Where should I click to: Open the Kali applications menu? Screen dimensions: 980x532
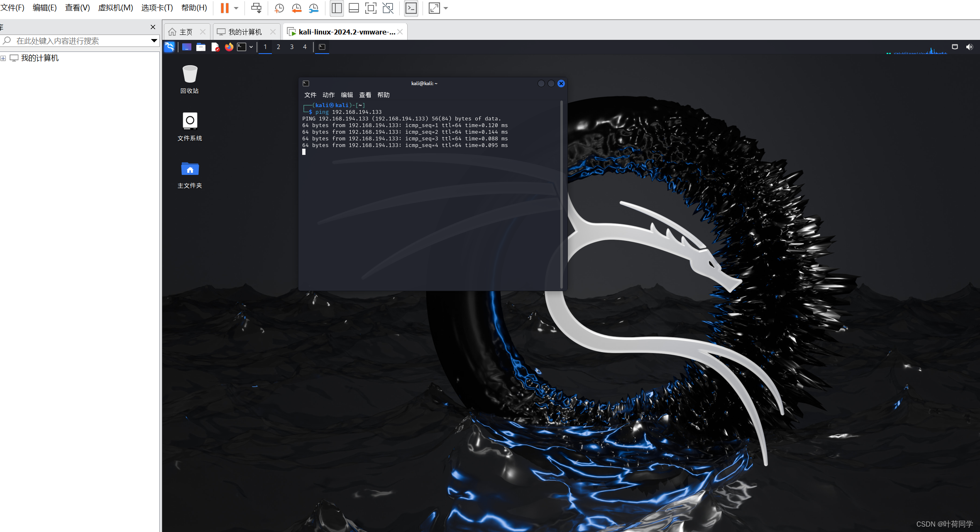pos(169,47)
